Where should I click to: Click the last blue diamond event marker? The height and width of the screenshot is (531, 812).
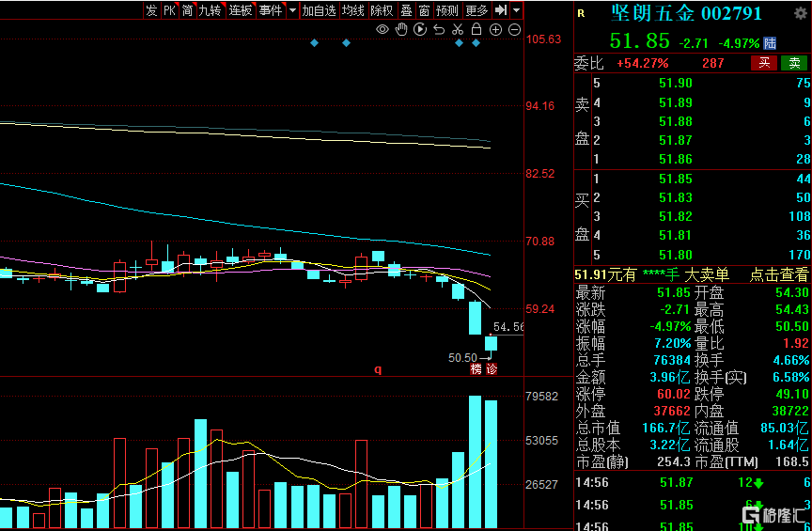(476, 43)
